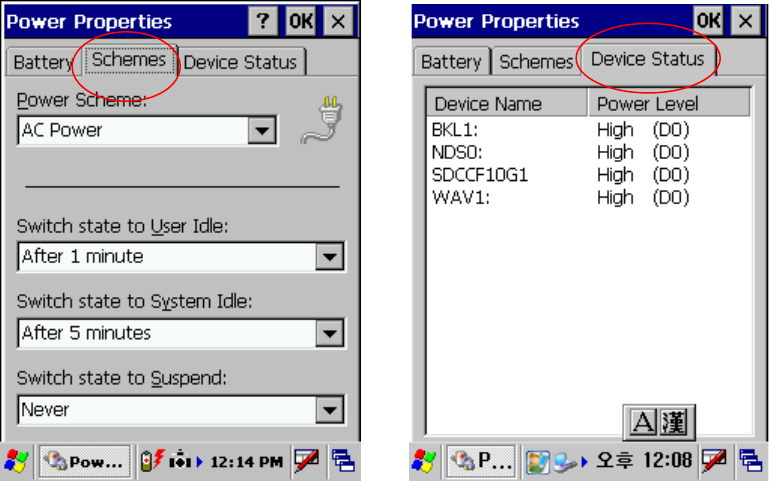Click the battery charging tray icon
This screenshot has height=481, width=770.
tap(152, 461)
